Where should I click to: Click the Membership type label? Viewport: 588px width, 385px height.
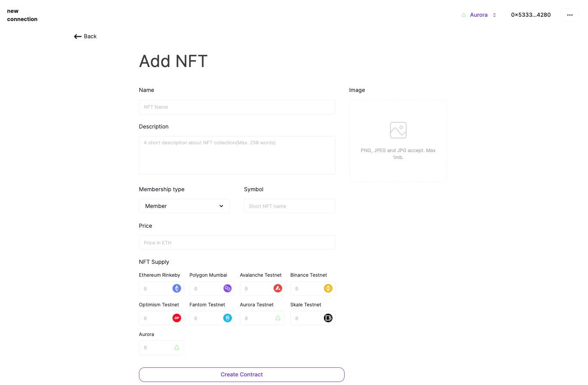162,189
